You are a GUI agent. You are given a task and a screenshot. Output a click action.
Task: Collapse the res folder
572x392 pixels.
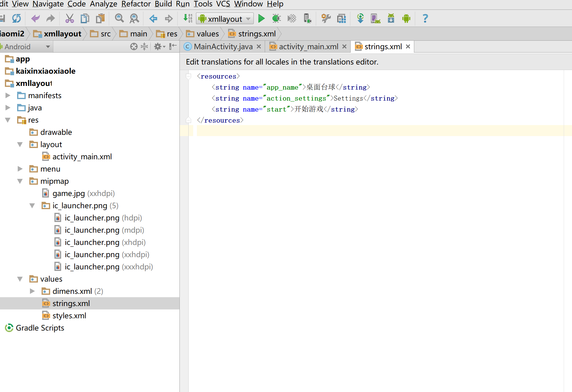click(x=8, y=120)
